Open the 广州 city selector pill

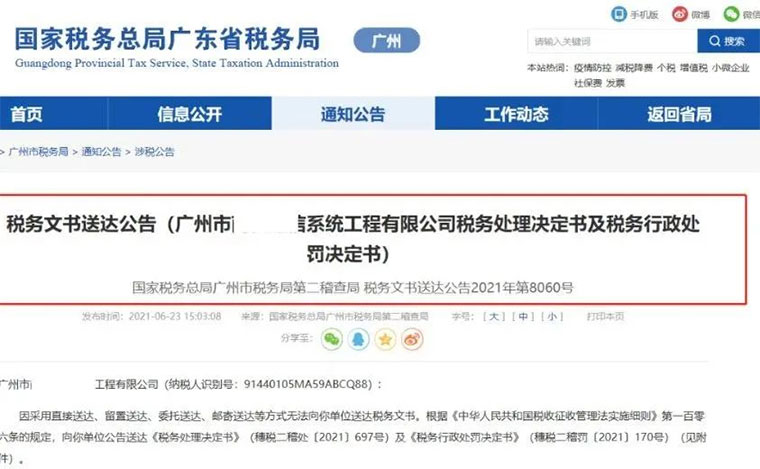(387, 40)
